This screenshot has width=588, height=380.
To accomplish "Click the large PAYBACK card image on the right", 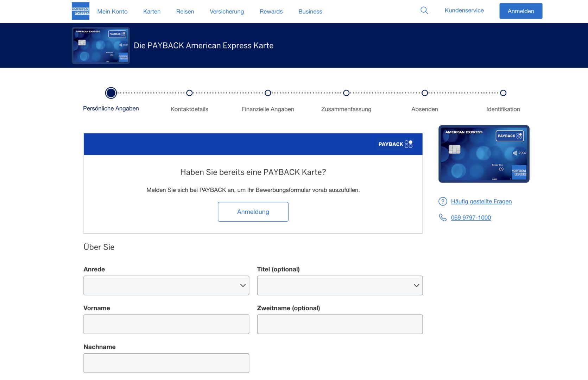I will coord(484,154).
